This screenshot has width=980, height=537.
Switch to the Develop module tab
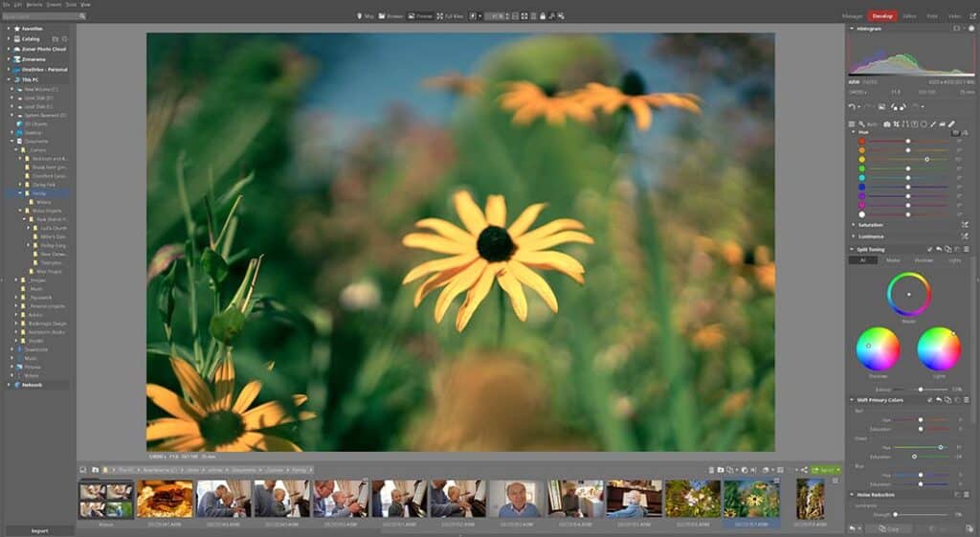click(x=882, y=16)
